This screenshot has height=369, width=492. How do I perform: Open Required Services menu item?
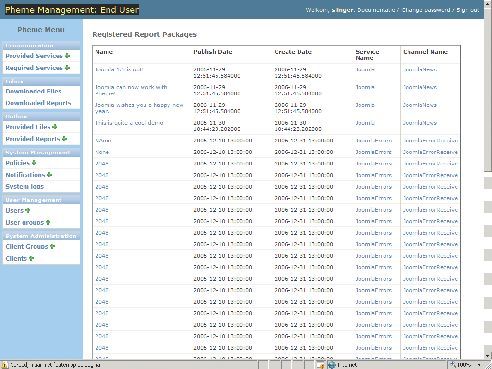click(34, 68)
